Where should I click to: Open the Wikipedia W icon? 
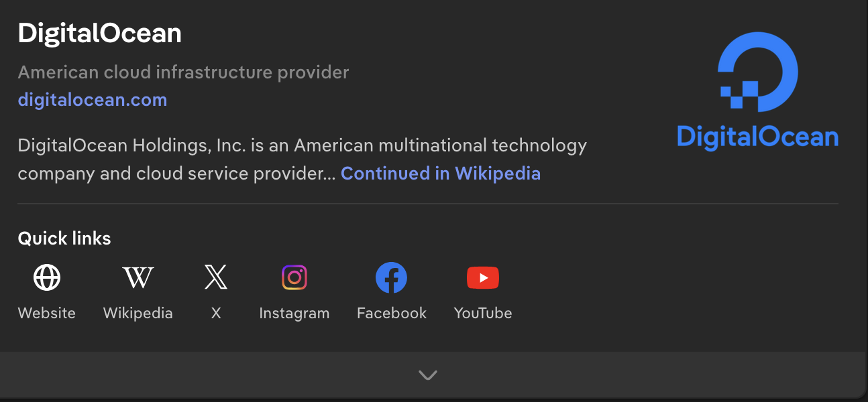(x=138, y=277)
